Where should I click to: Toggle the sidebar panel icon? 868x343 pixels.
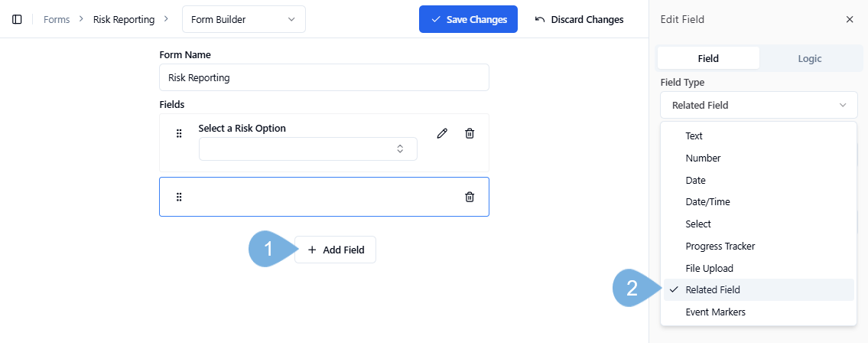[17, 19]
